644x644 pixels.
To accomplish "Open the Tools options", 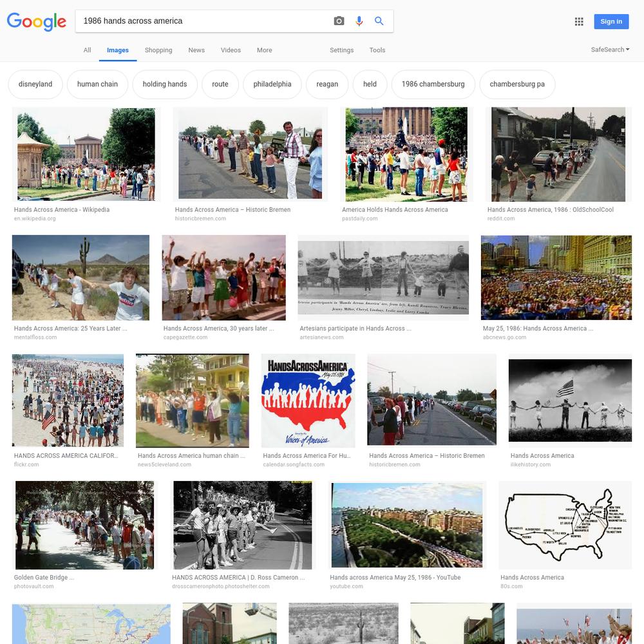I will pos(377,50).
